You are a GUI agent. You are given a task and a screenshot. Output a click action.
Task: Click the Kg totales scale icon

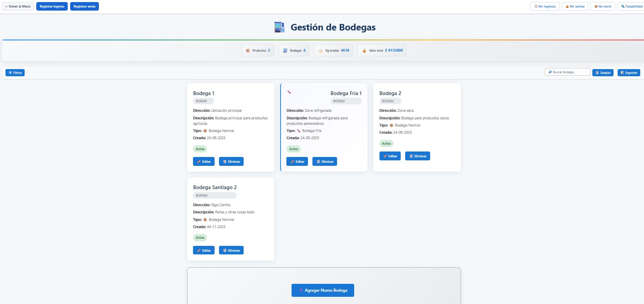tap(321, 51)
